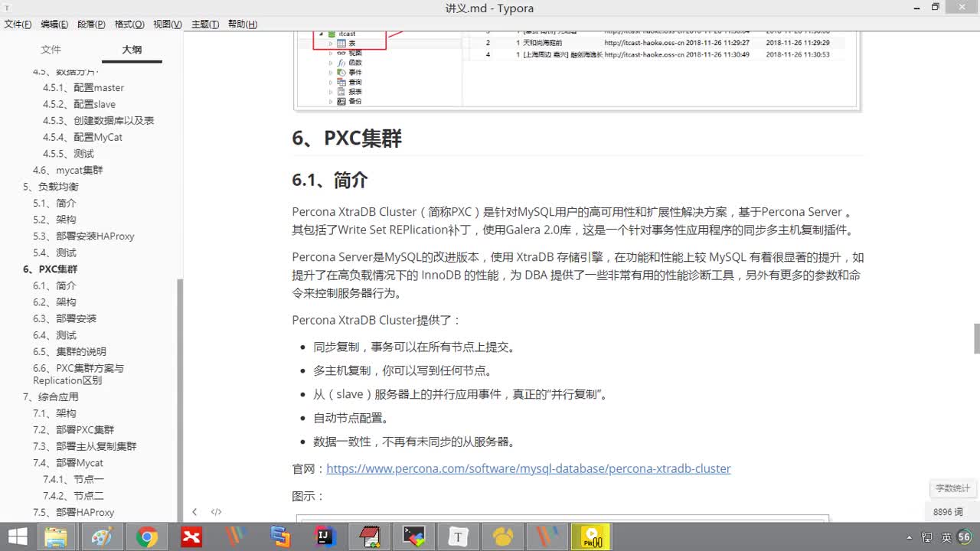
Task: Jump to 4.5.2、配置slave in outline
Action: tap(80, 104)
